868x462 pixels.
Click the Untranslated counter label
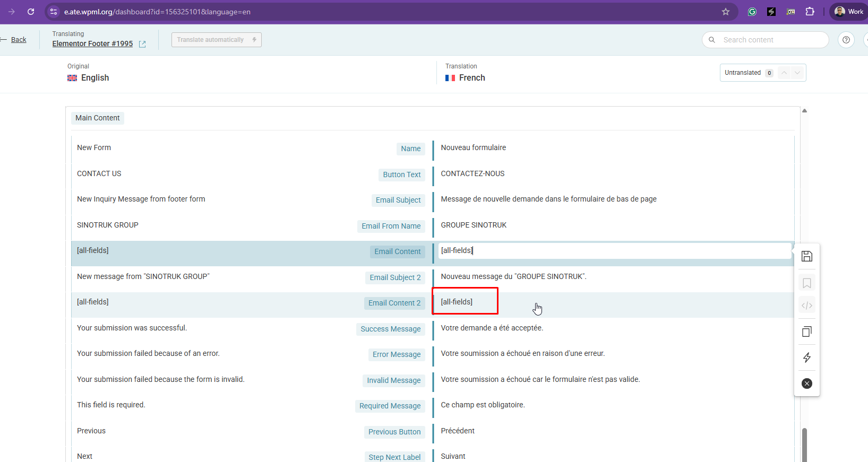pos(743,73)
